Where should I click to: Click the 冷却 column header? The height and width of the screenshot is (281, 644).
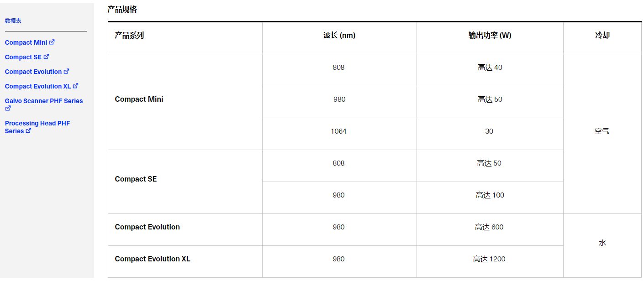pyautogui.click(x=602, y=36)
